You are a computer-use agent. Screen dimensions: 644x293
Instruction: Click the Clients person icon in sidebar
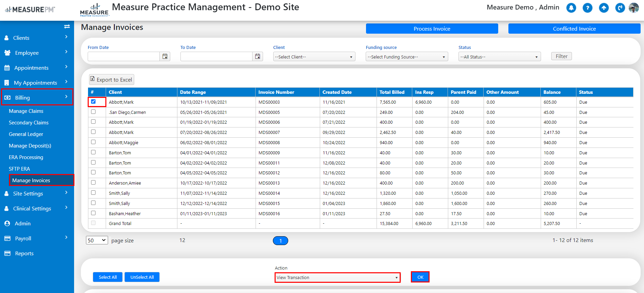tap(6, 38)
